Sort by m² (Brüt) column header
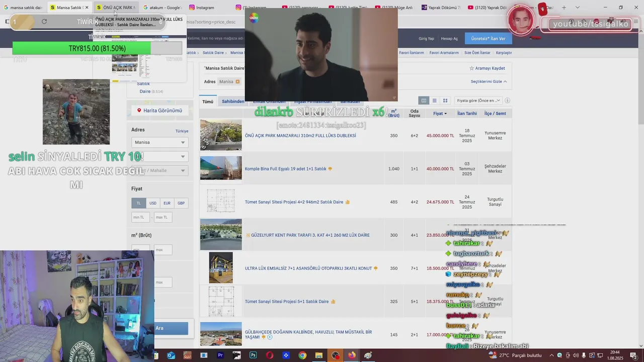The height and width of the screenshot is (362, 644). (393, 114)
